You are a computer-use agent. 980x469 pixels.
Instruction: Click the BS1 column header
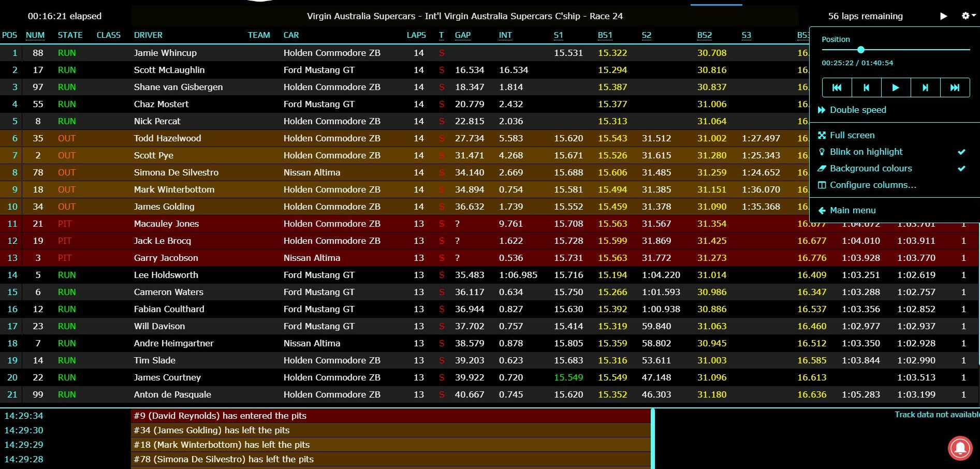click(605, 35)
